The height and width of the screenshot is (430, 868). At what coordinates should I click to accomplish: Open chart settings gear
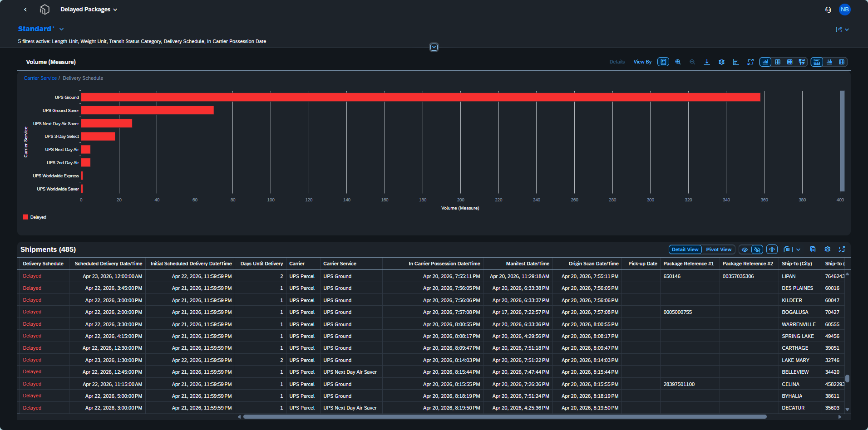[721, 62]
